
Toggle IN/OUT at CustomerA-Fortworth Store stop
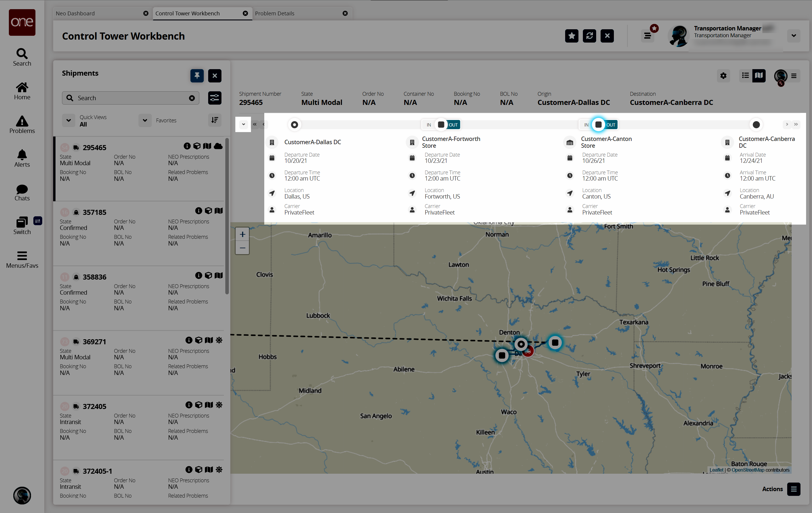tap(441, 124)
